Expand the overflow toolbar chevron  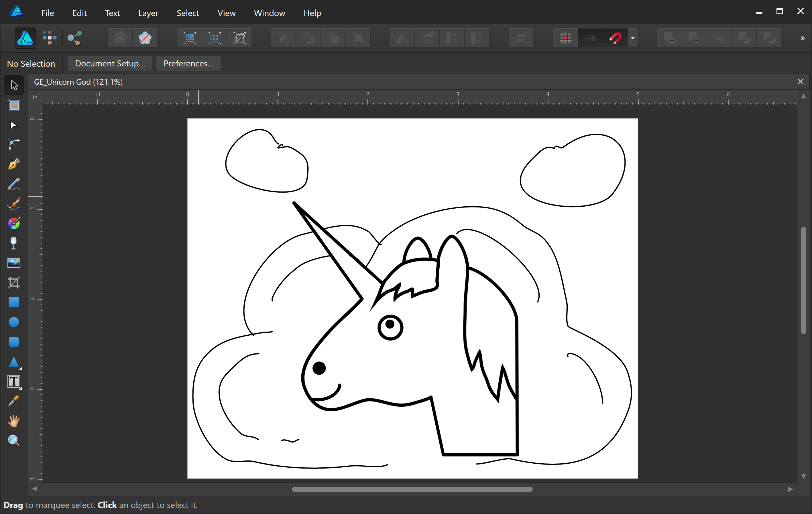[803, 38]
